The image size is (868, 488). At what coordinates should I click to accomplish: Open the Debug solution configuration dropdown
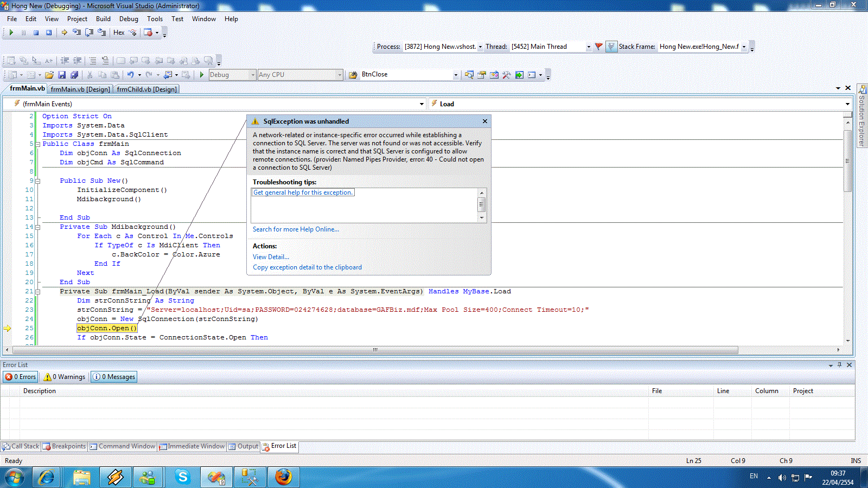point(253,75)
